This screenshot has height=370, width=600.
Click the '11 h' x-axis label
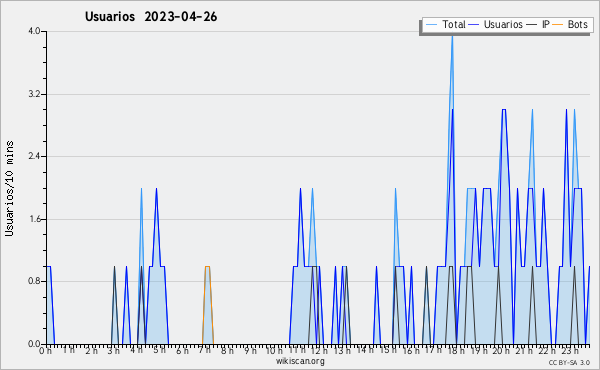click(x=297, y=350)
